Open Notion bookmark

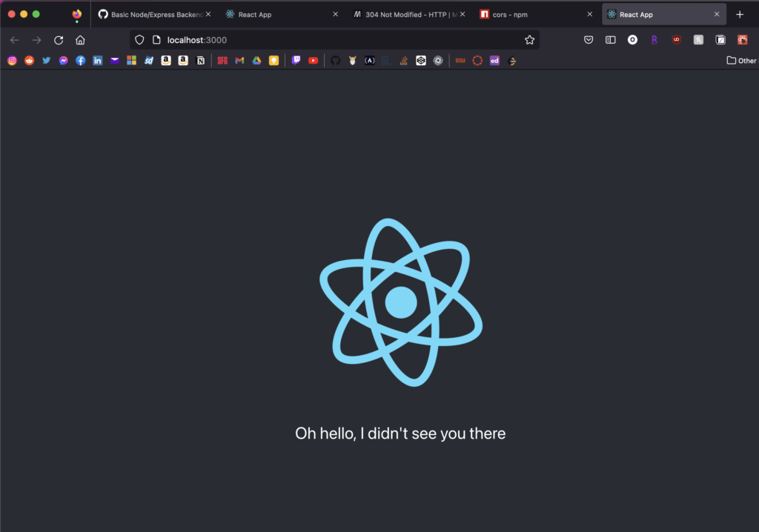tap(200, 61)
